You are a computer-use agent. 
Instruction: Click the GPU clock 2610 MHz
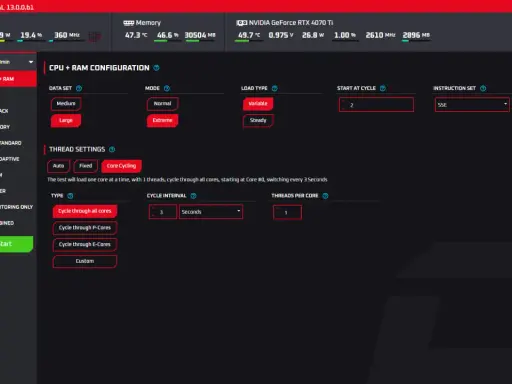(x=380, y=35)
